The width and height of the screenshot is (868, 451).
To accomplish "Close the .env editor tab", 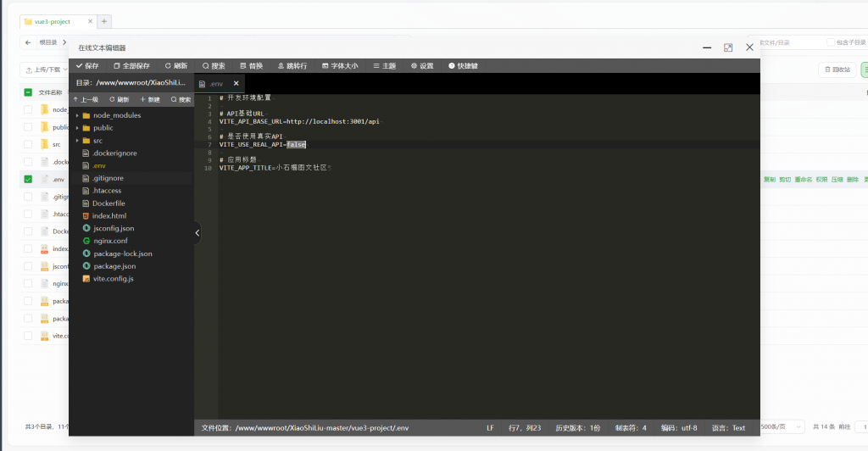I will click(x=236, y=83).
